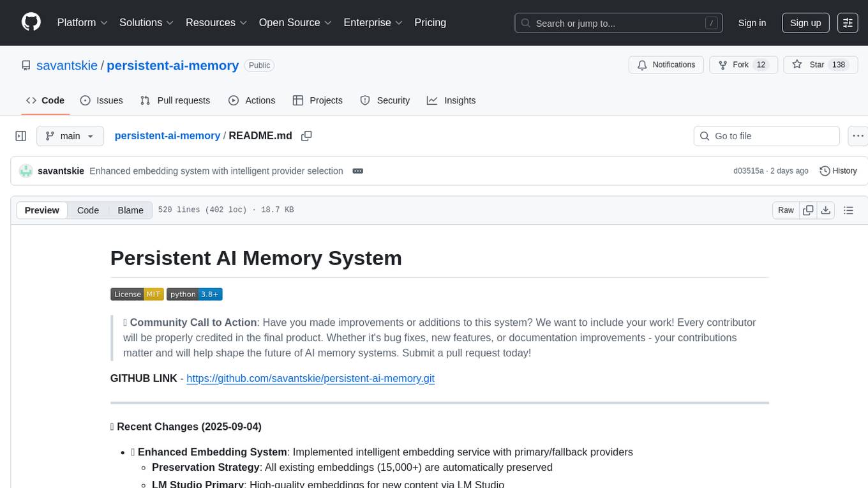Expand the commit message ellipsis
Screen dimensions: 868x488
(358, 171)
